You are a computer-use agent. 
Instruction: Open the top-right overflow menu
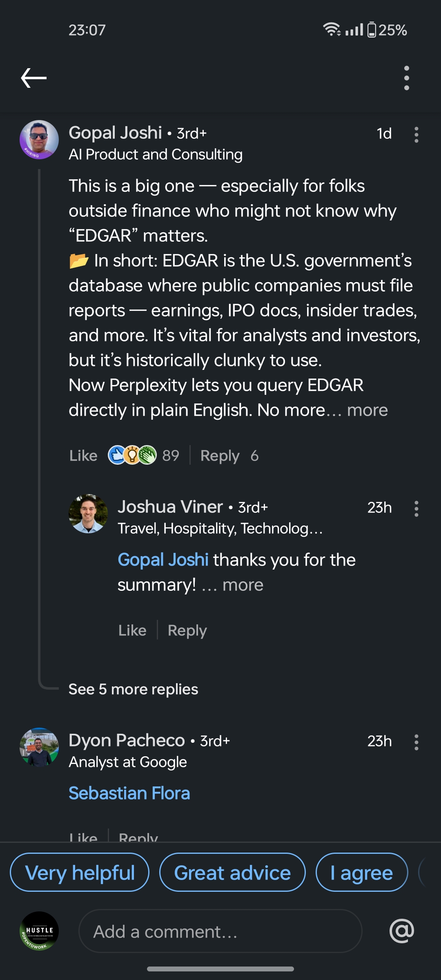coord(406,78)
